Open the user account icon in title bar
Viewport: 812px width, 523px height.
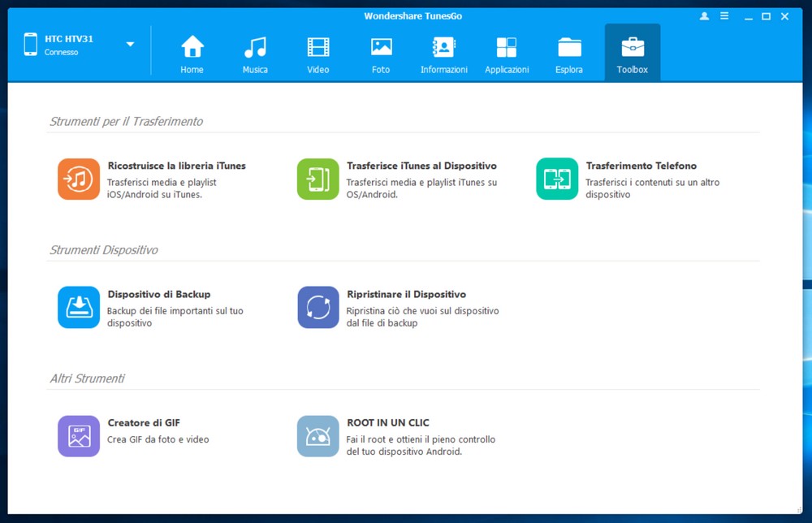pyautogui.click(x=704, y=16)
